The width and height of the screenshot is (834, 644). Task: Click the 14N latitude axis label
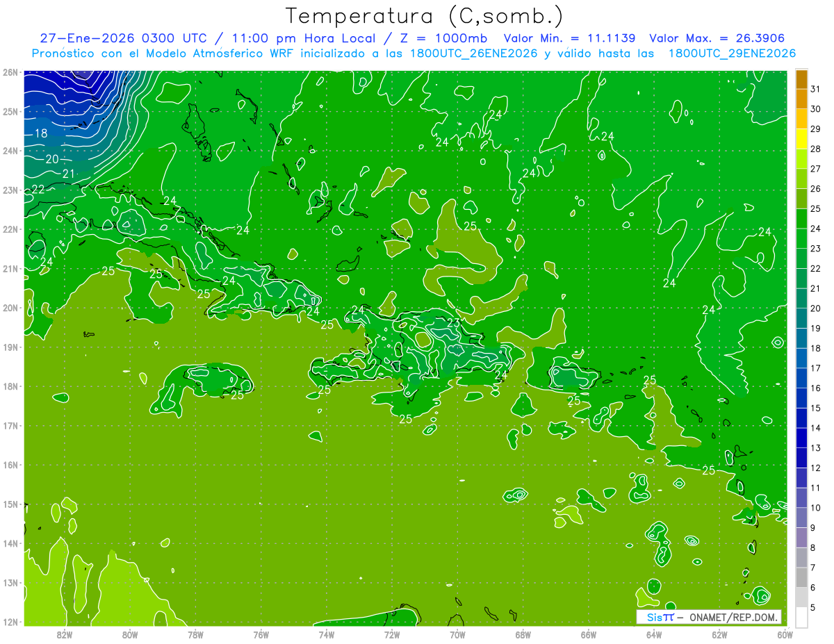[x=10, y=543]
